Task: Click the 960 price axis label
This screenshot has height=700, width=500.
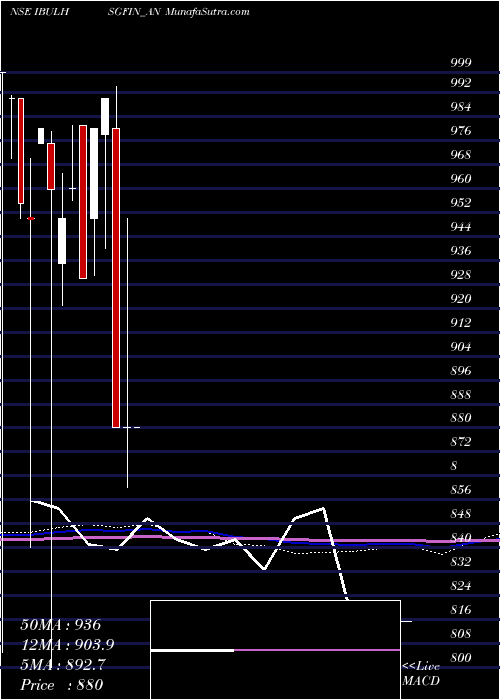Action: tap(460, 179)
